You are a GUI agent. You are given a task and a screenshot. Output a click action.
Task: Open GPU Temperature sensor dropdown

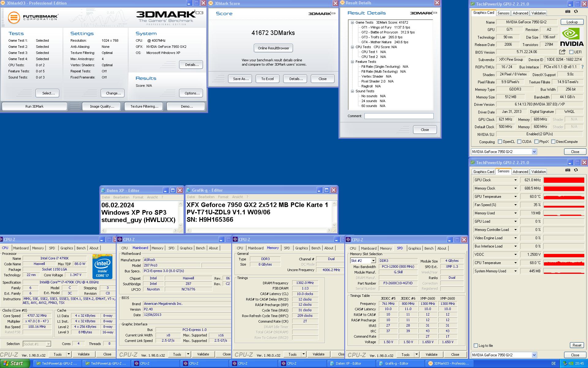pos(515,197)
